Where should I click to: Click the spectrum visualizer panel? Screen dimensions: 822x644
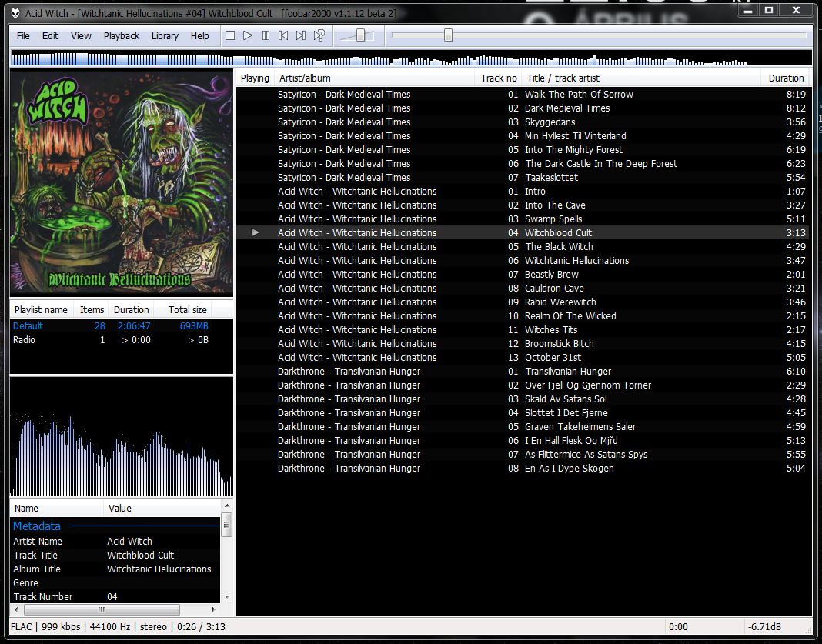[x=121, y=436]
